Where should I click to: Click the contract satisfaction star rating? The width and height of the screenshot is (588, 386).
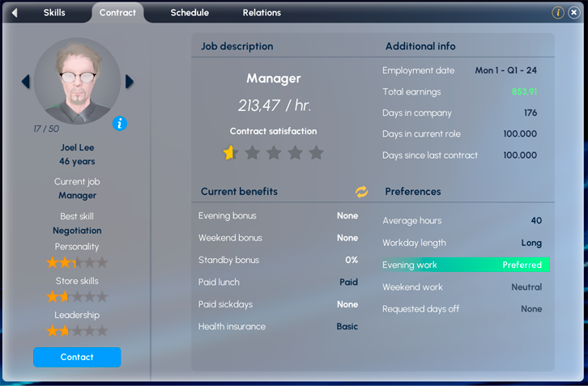tap(273, 153)
